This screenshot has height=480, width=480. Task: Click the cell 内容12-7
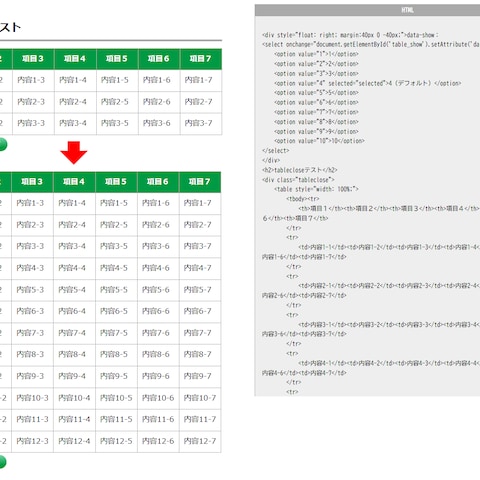(200, 441)
